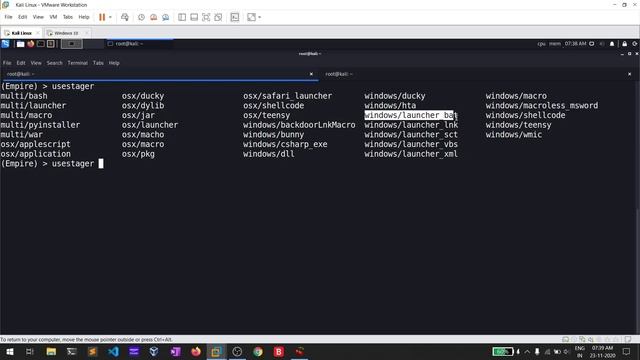Open Visual Studio Code from the taskbar
This screenshot has height=360, width=640.
click(113, 351)
